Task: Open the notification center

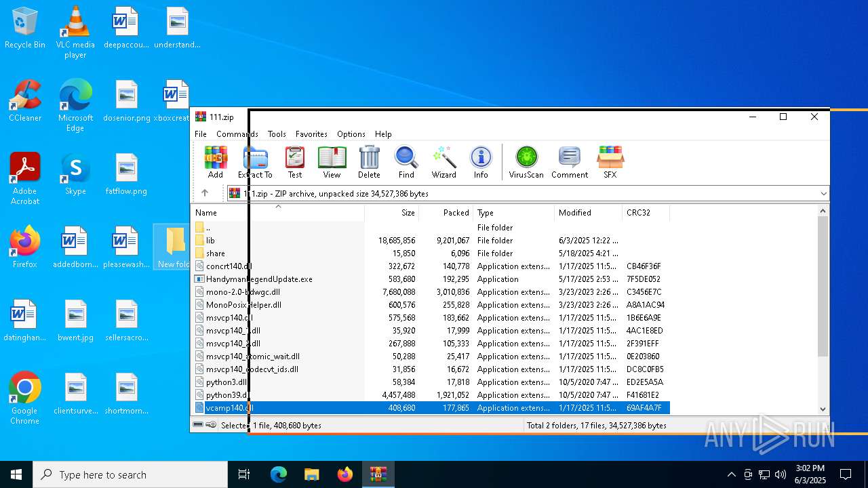Action: point(846,474)
